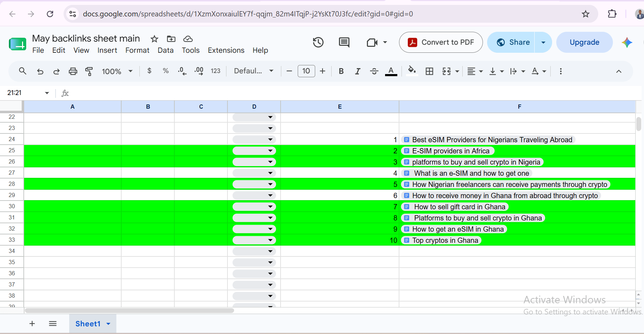
Task: Open the Default font dropdown
Action: (x=254, y=71)
